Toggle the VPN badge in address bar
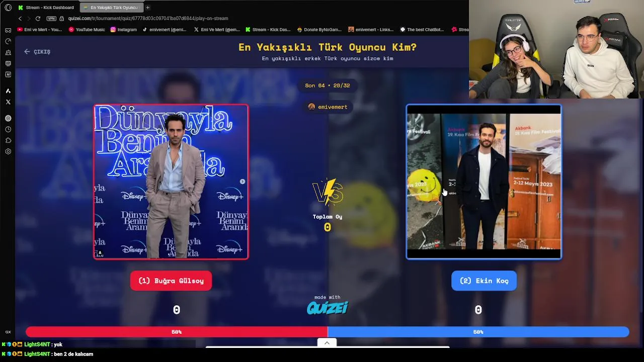Screen dimensions: 644x362 coord(51,19)
